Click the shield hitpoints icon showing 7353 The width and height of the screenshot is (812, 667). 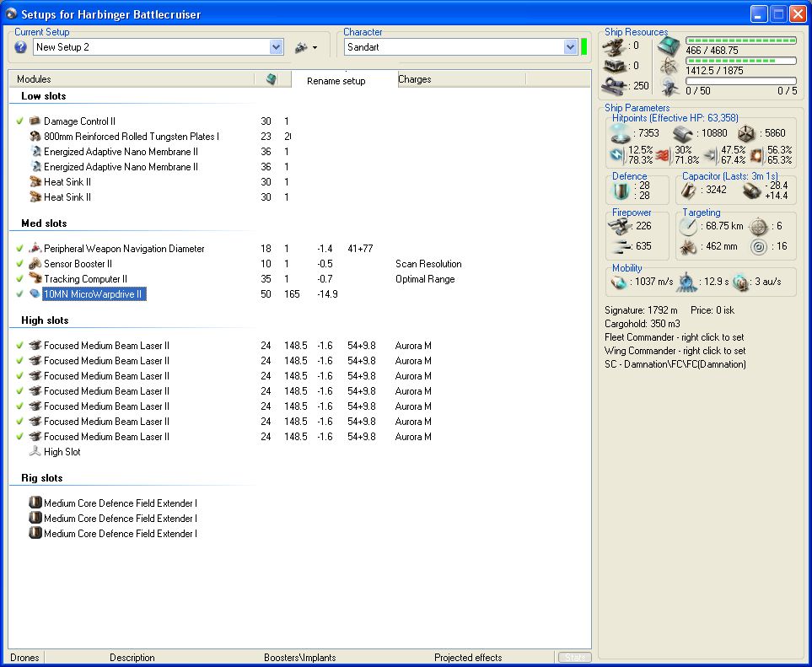tap(621, 133)
